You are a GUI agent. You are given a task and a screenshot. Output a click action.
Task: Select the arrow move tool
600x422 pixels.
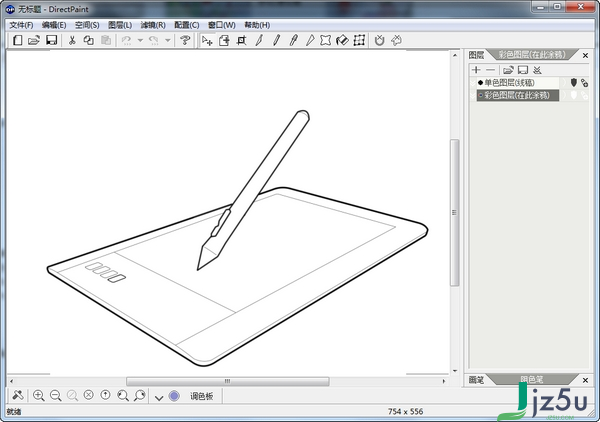207,40
